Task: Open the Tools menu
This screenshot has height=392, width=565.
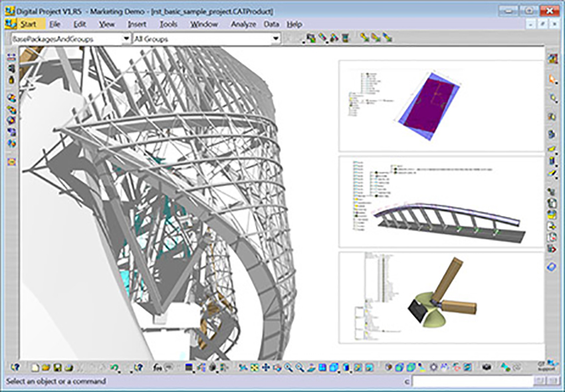Action: click(x=168, y=24)
